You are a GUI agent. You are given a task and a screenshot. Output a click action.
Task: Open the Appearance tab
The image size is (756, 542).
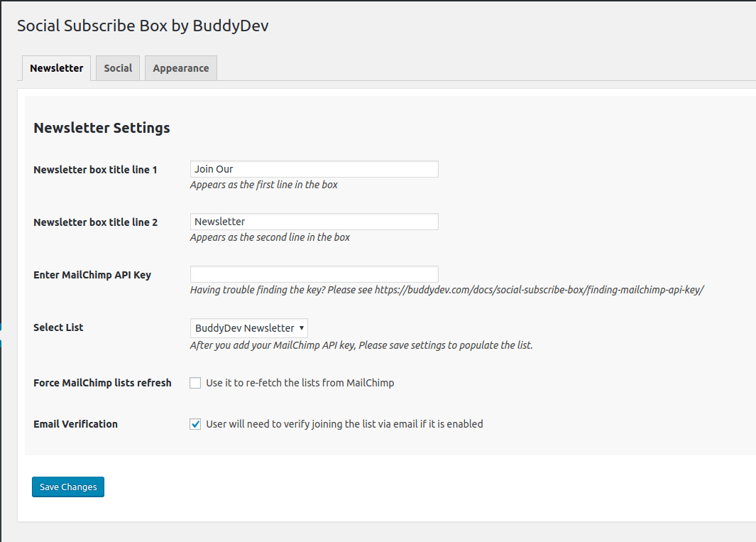click(181, 68)
